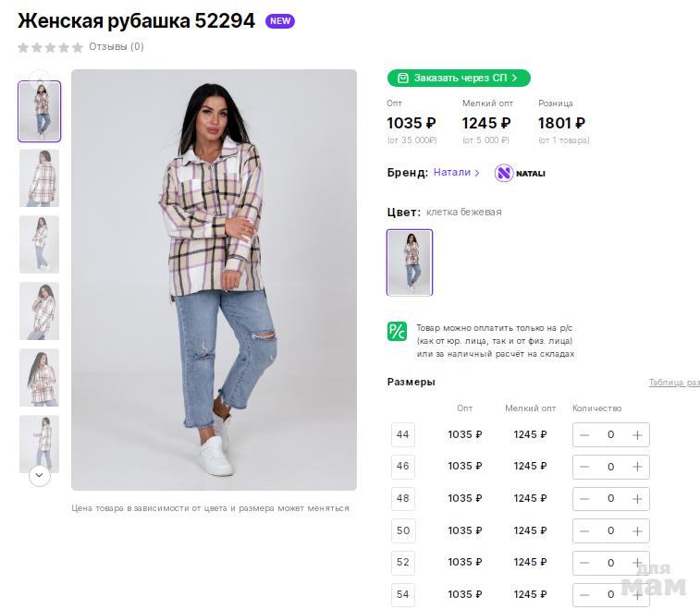Screen dimensions: 700x609
Task: Select the second product thumbnail
Action: [x=39, y=178]
